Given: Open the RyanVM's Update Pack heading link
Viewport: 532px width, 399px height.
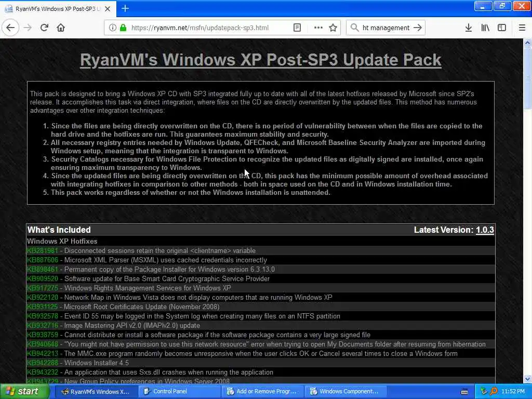Looking at the screenshot, I should (261, 60).
